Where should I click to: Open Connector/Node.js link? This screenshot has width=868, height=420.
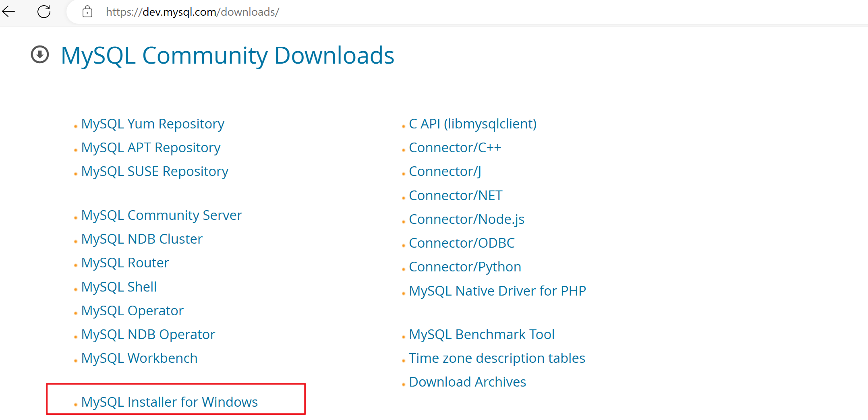coord(466,219)
